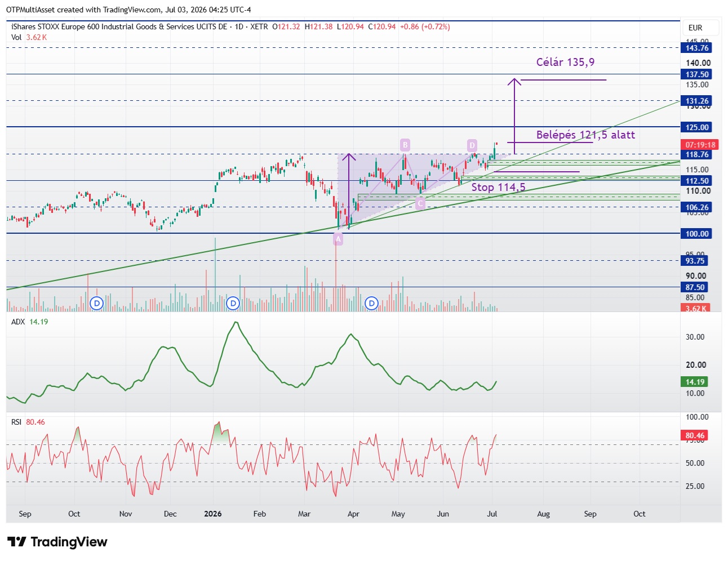Click the dividend D marker near January 2026
The image size is (728, 561).
[x=233, y=304]
